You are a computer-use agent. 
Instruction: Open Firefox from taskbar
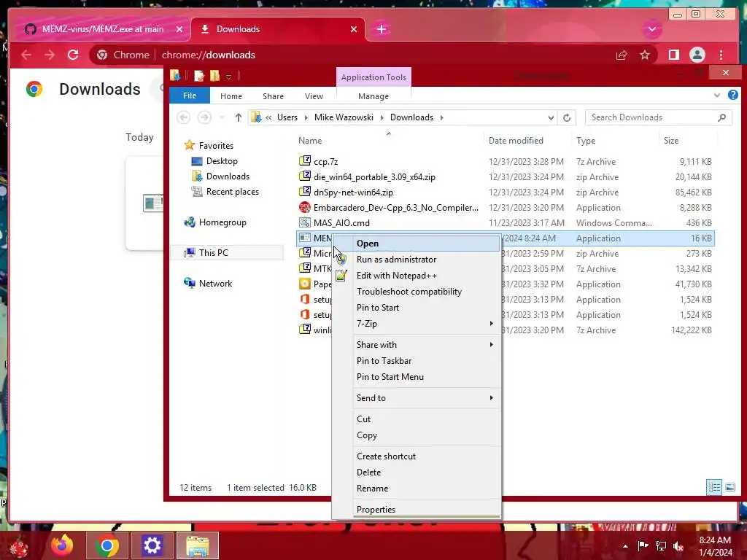pyautogui.click(x=63, y=545)
